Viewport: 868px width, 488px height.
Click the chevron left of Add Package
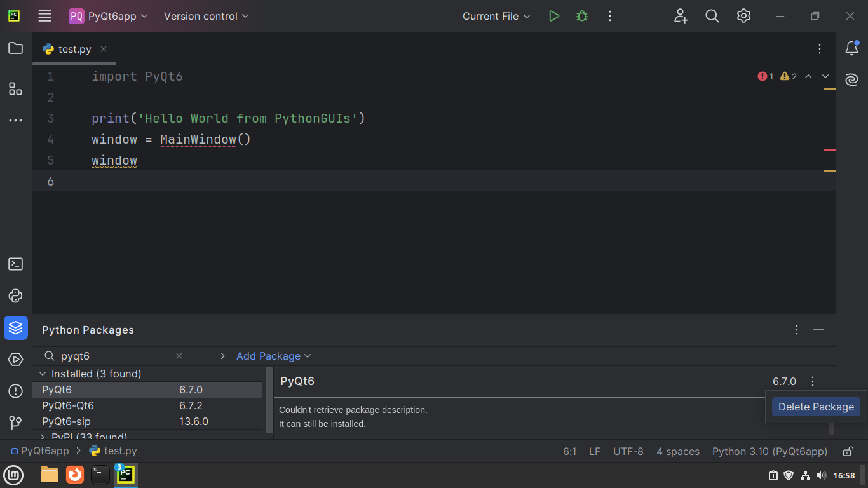[222, 356]
